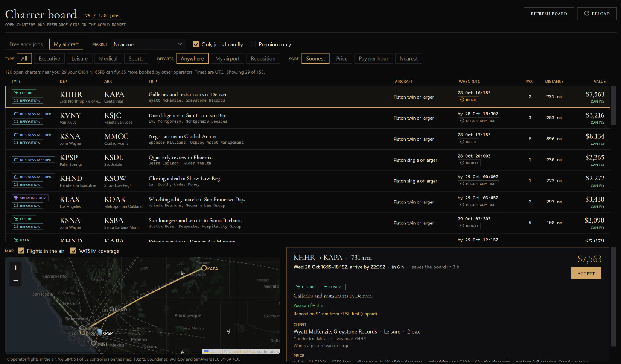Image resolution: width=621 pixels, height=364 pixels.
Task: Open the Market 'Near me' dropdown
Action: tap(148, 44)
